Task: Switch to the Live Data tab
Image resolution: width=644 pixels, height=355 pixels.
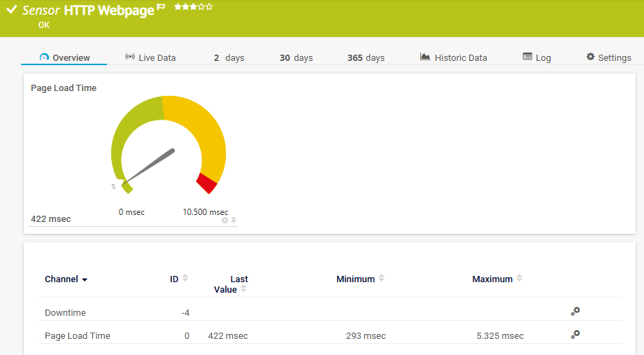Action: click(150, 57)
